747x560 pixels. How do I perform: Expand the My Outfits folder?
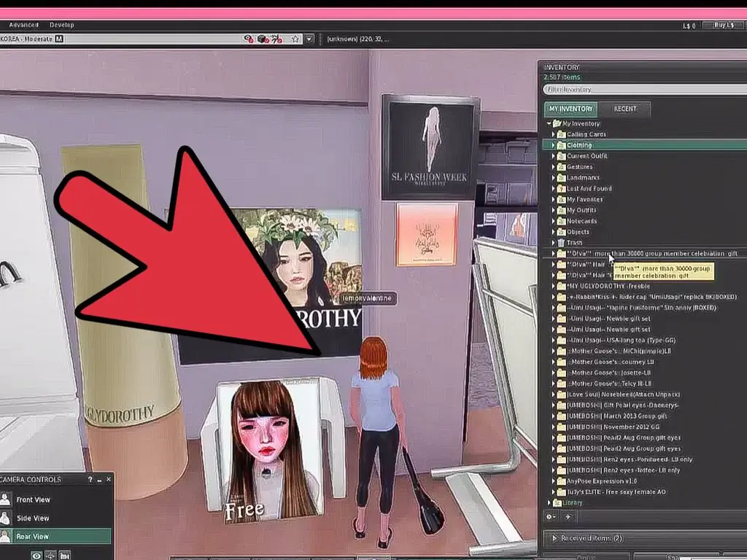[554, 210]
